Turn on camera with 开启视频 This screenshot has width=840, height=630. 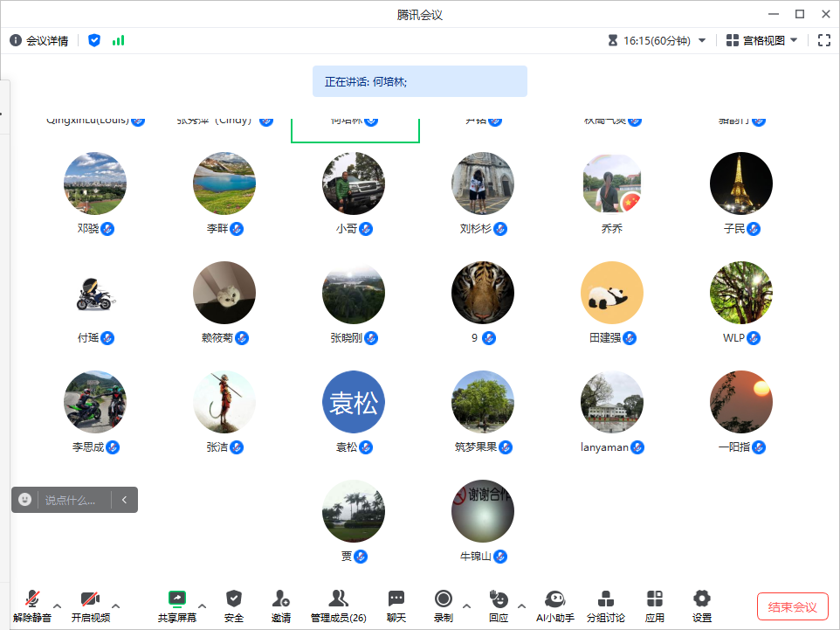coord(90,605)
